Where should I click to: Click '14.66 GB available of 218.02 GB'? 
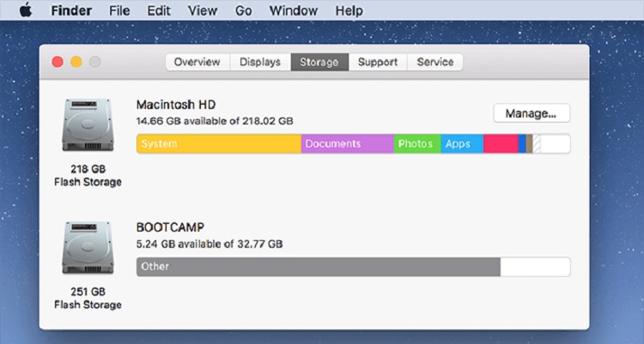pos(215,121)
